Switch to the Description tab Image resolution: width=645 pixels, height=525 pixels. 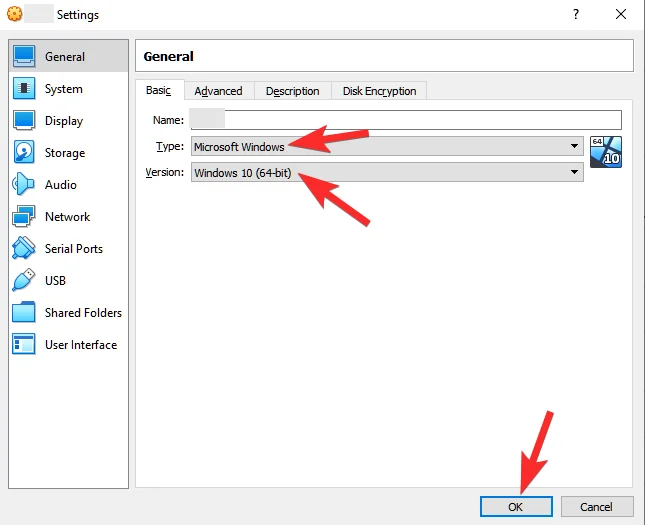(x=292, y=91)
